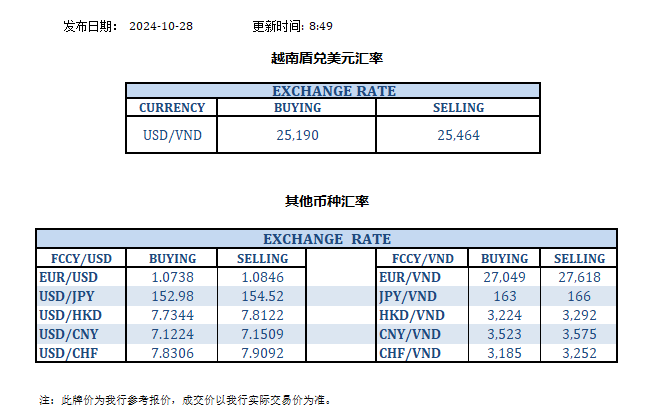Click the USD/VND buying rate 25,190
This screenshot has width=647, height=418.
[297, 135]
